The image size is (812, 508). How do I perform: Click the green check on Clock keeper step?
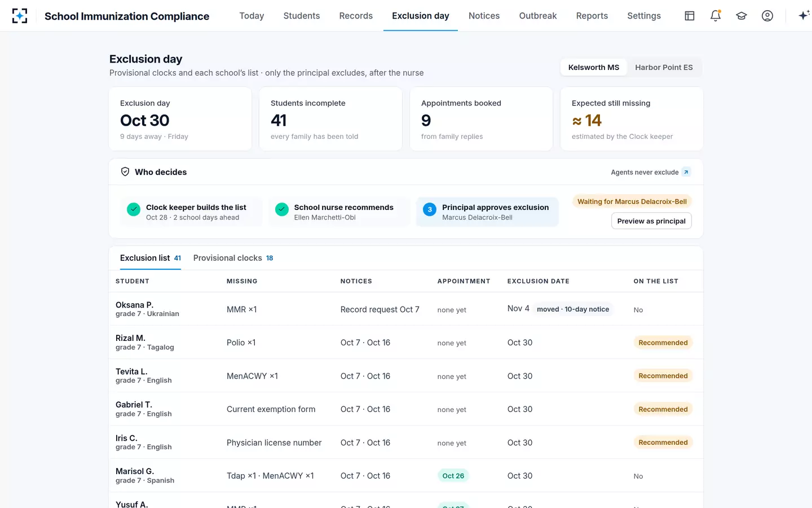tap(134, 209)
